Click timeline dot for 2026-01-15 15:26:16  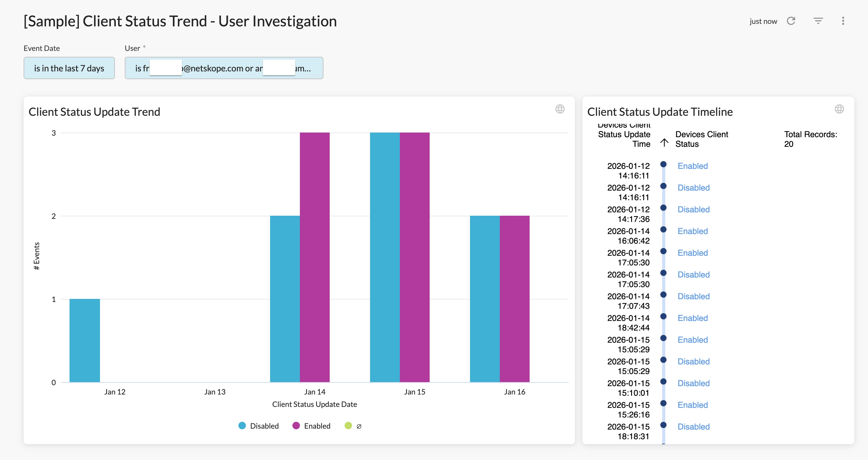tap(663, 403)
